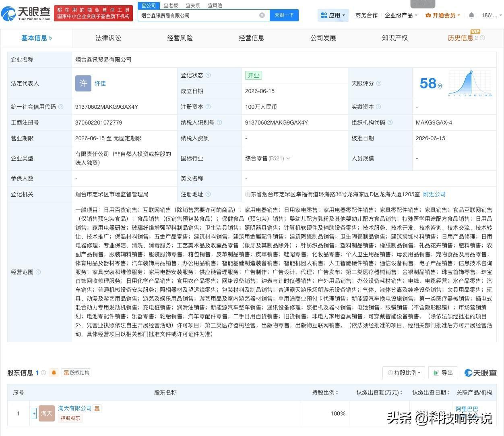Open the 持股比例 filter dropdown
504x436 pixels.
404,373
